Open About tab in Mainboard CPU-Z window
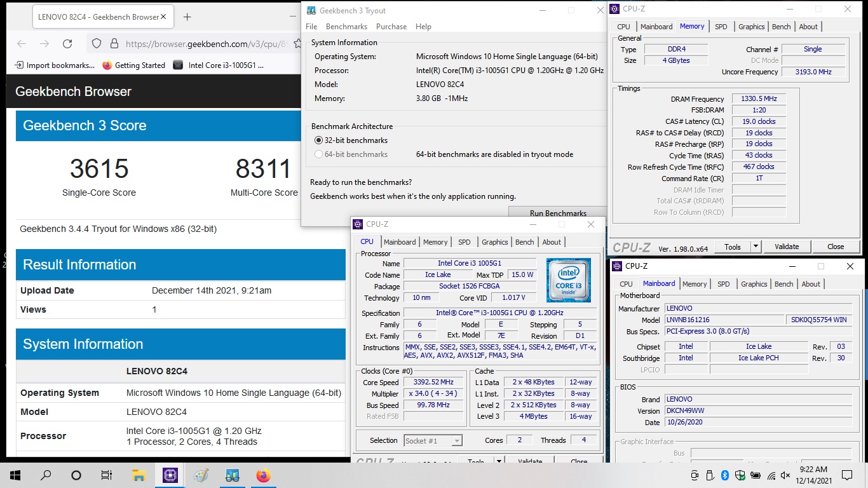The width and height of the screenshot is (868, 488). coord(811,284)
